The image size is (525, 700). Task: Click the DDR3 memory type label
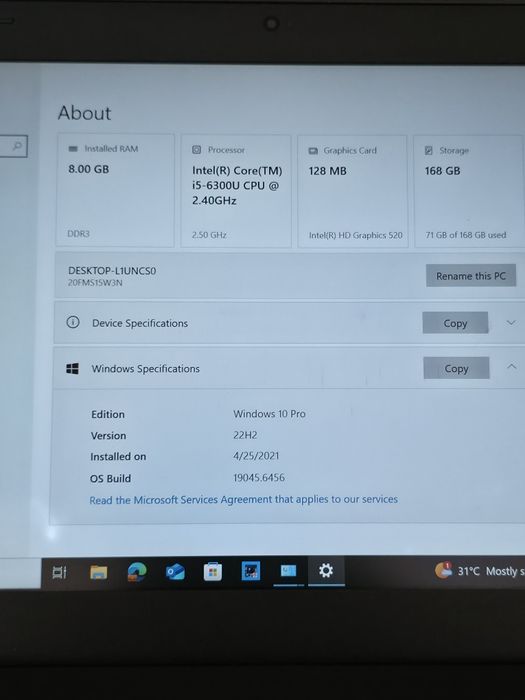pyautogui.click(x=79, y=233)
